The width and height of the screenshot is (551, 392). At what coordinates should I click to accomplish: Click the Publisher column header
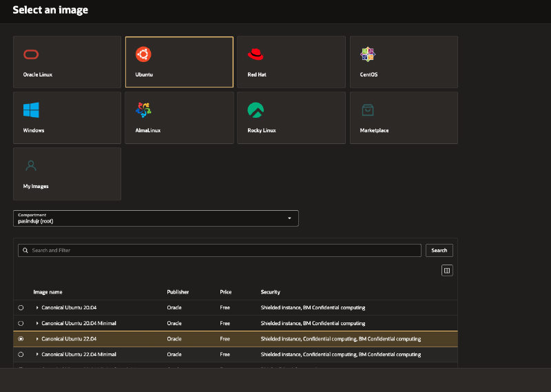pyautogui.click(x=178, y=292)
